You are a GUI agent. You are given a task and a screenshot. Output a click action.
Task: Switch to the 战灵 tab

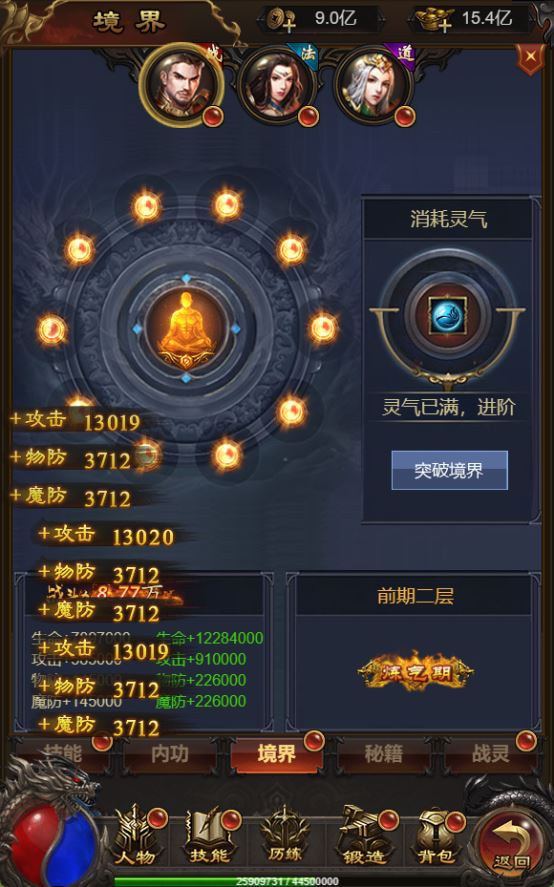[x=490, y=754]
